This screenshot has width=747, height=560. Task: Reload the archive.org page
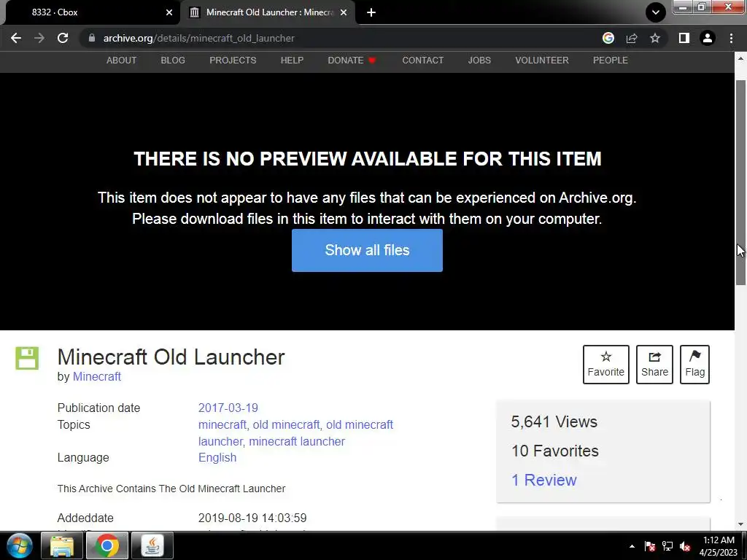pos(63,38)
